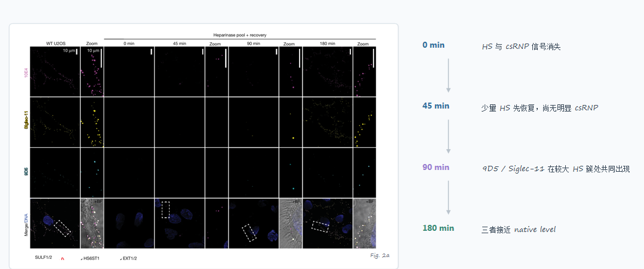Click the "0 min" column header inside figure
The width and height of the screenshot is (644, 269).
point(129,44)
